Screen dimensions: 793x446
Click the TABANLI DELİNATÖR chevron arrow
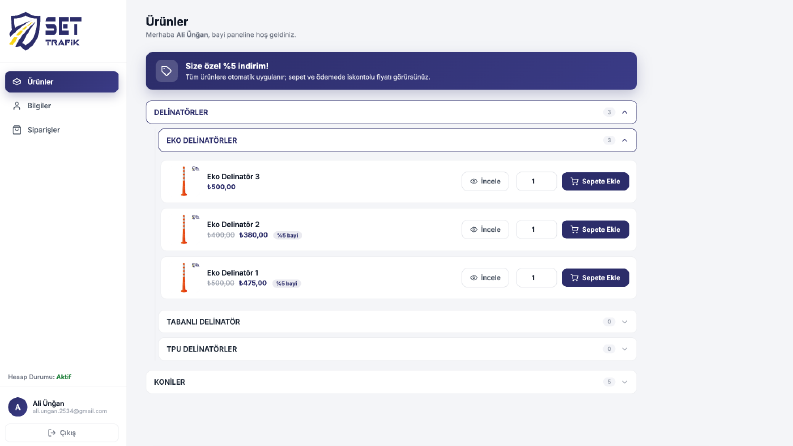tap(625, 322)
